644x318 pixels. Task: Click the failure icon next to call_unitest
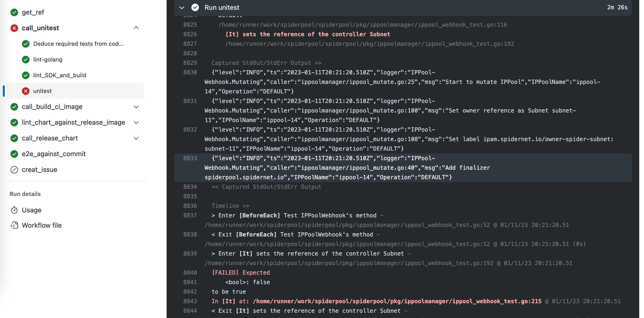pos(14,28)
